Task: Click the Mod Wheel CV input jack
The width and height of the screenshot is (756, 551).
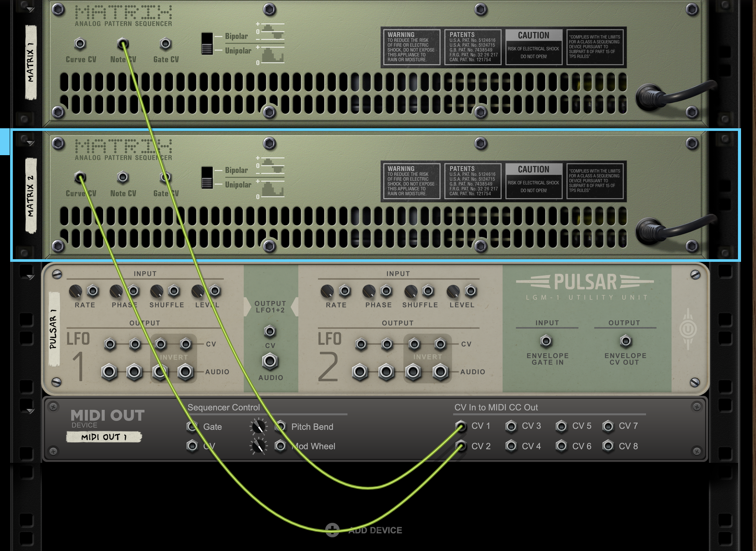Action: (280, 446)
